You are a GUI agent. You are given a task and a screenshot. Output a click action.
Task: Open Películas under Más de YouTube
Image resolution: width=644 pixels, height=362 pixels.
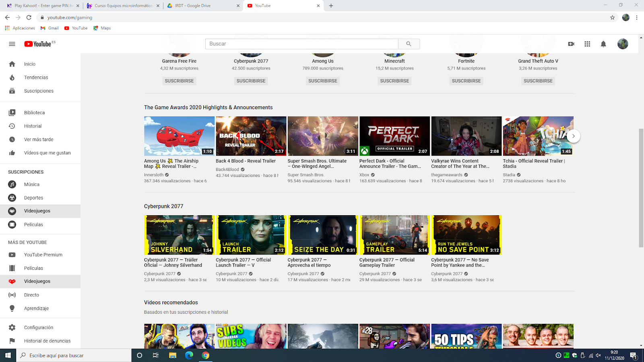40,268
